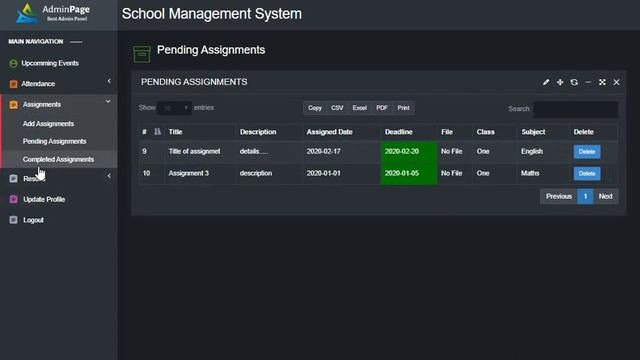Screen dimensions: 640x360
Task: Select Logout menu item
Action: (33, 220)
